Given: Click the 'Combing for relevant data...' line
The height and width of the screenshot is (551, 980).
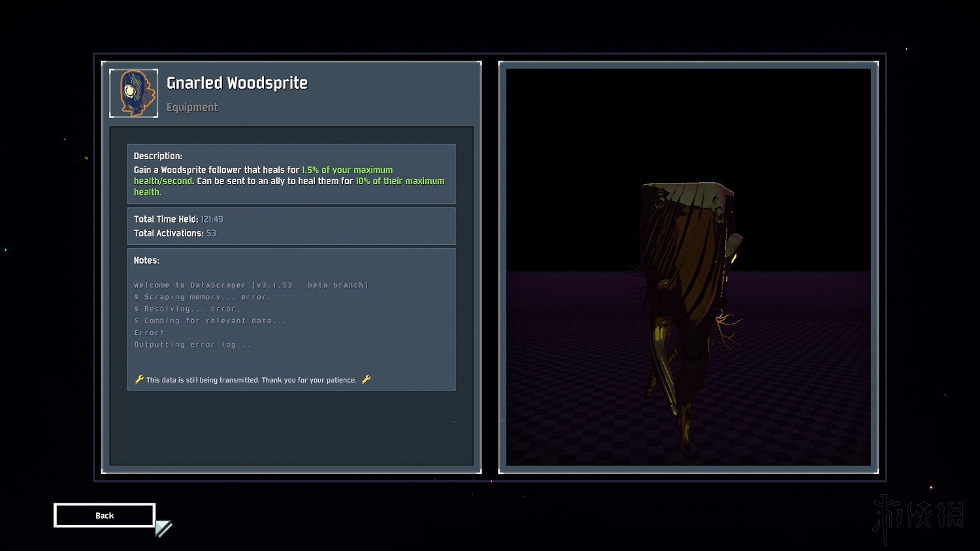Looking at the screenshot, I should [210, 321].
